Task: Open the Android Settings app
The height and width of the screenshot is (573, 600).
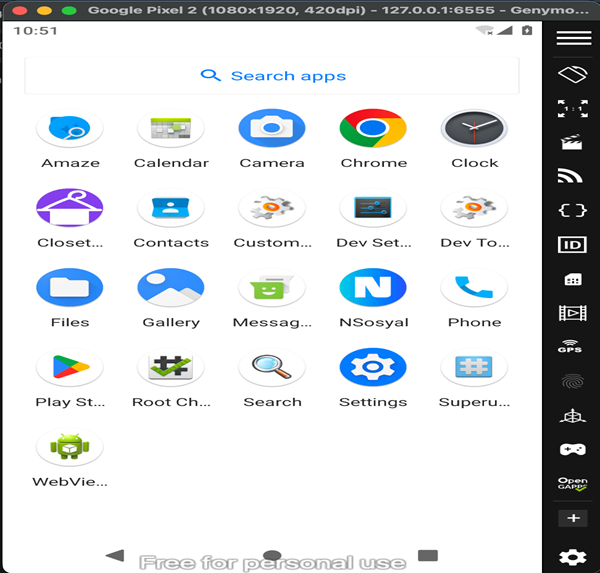Action: [373, 367]
